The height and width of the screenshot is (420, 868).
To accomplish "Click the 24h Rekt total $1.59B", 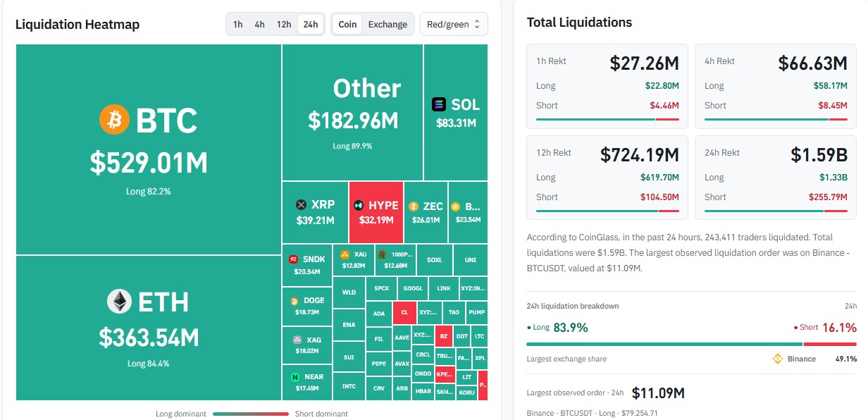I will (x=820, y=154).
